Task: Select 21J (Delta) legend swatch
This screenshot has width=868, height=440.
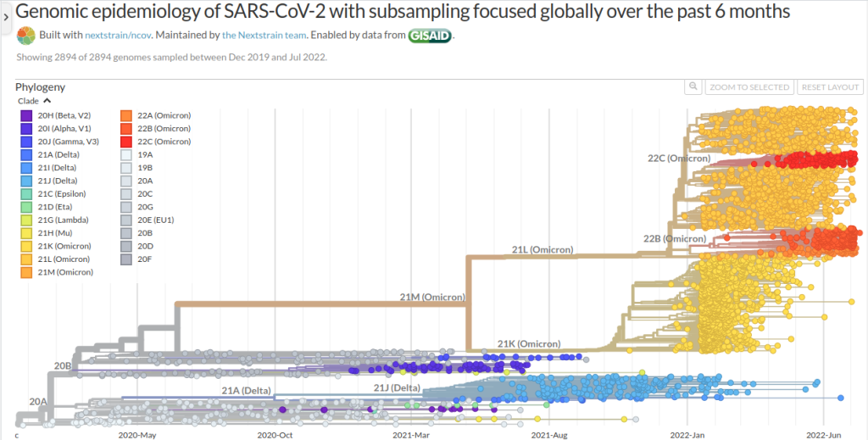Action: (x=26, y=181)
